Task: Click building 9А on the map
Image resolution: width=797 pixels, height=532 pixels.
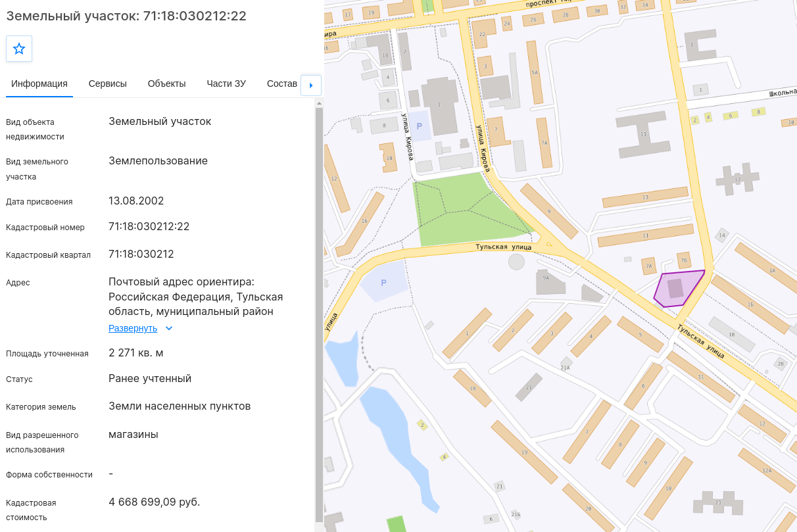Action: (550, 281)
